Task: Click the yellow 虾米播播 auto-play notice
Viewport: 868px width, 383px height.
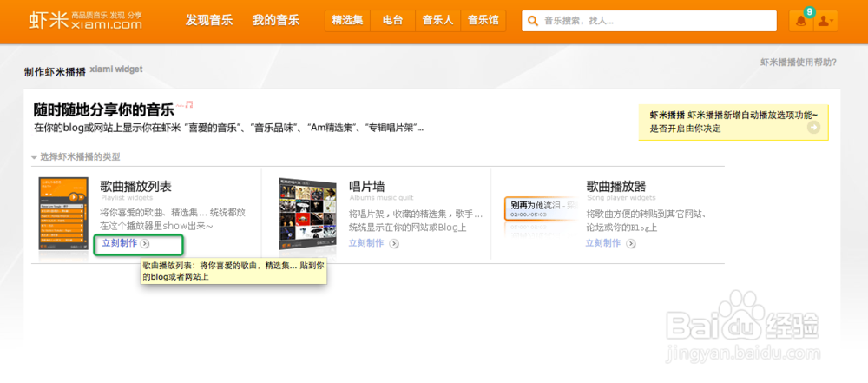Action: [x=733, y=122]
